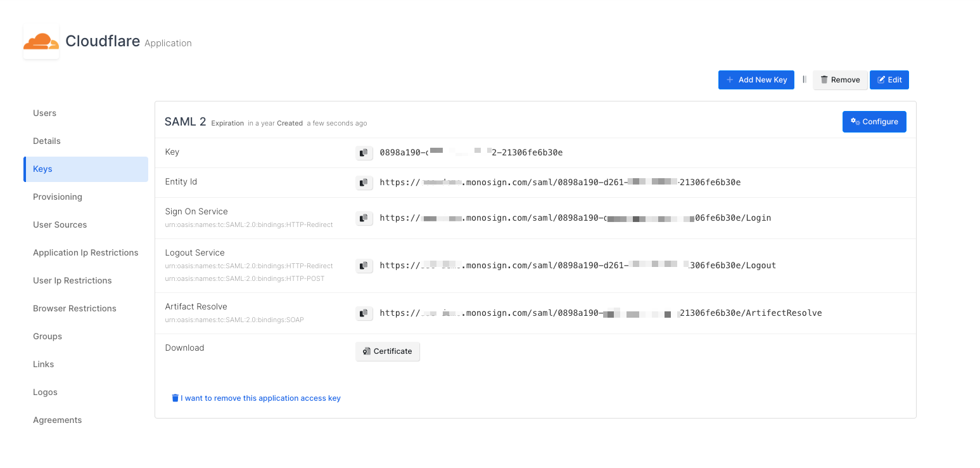
Task: Open Browser Restrictions section
Action: tap(75, 309)
